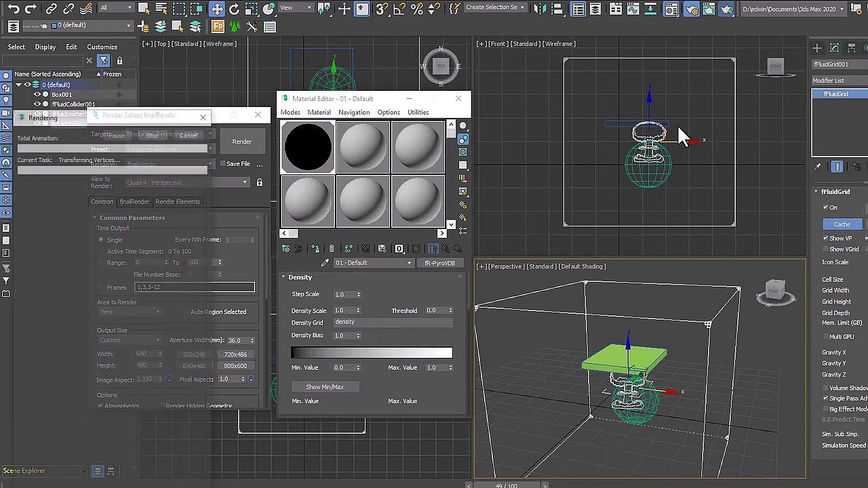Toggle the fFluidGrid On checkbox
868x488 pixels.
tap(825, 207)
